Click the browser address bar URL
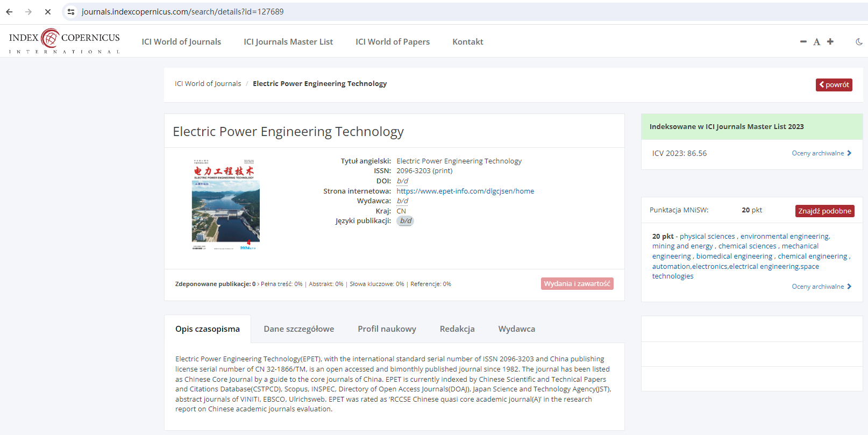 pos(182,12)
